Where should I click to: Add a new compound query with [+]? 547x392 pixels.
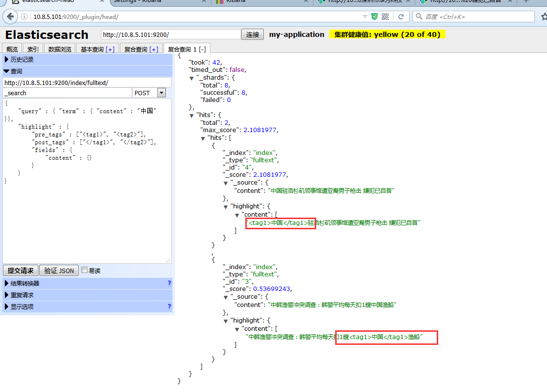[x=154, y=49]
